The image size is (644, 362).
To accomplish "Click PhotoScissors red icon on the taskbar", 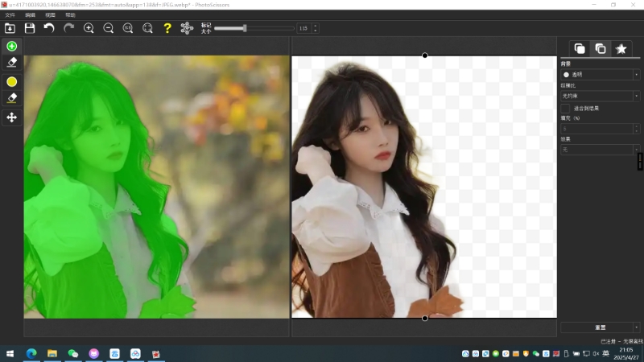I will coord(156,354).
